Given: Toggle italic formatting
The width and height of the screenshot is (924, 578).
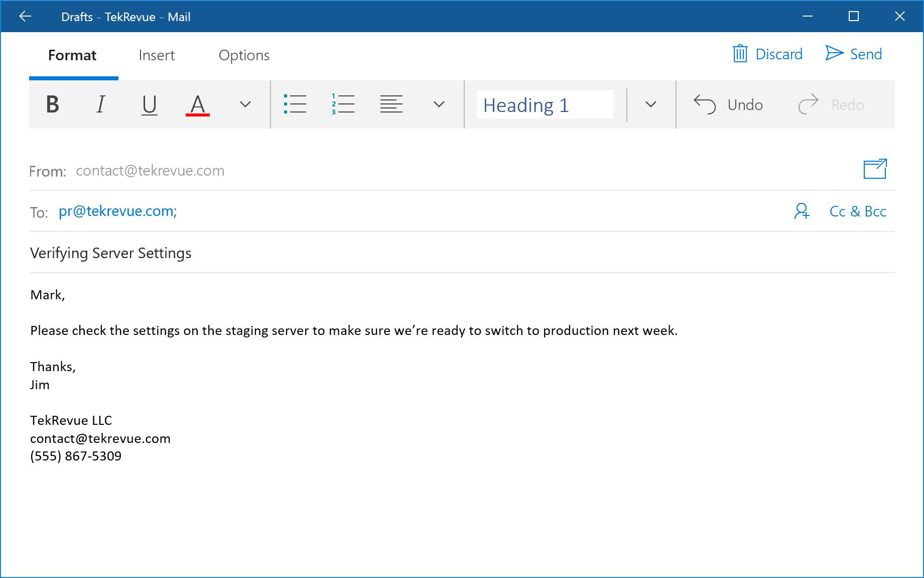Looking at the screenshot, I should coord(100,104).
